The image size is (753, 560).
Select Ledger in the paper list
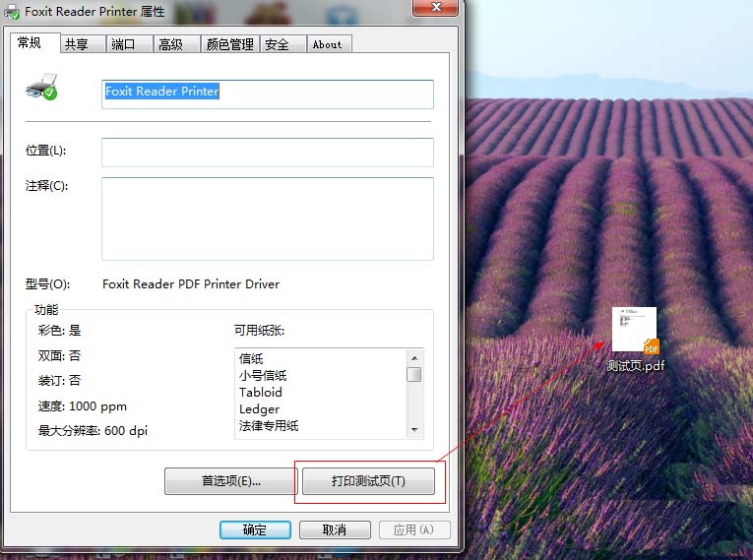(x=259, y=408)
